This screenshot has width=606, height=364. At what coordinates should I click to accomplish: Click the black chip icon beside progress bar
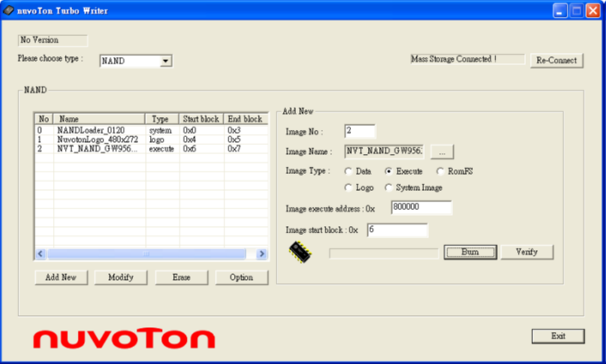click(x=300, y=253)
